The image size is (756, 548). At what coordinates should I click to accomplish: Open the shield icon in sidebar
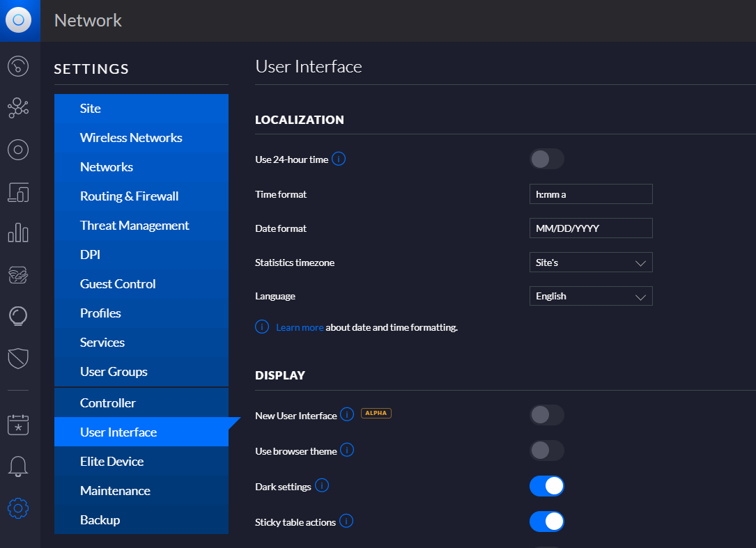(x=18, y=358)
